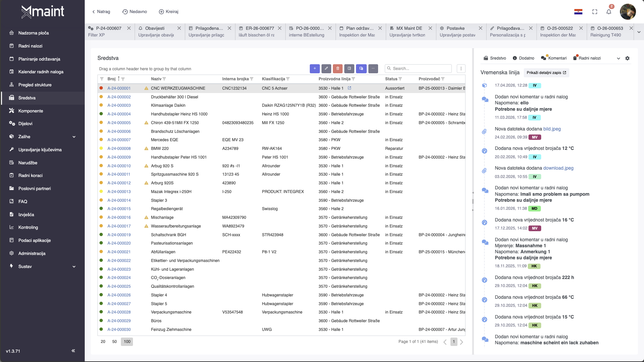
Task: Click the pencil edit button in toolbar
Action: [326, 69]
